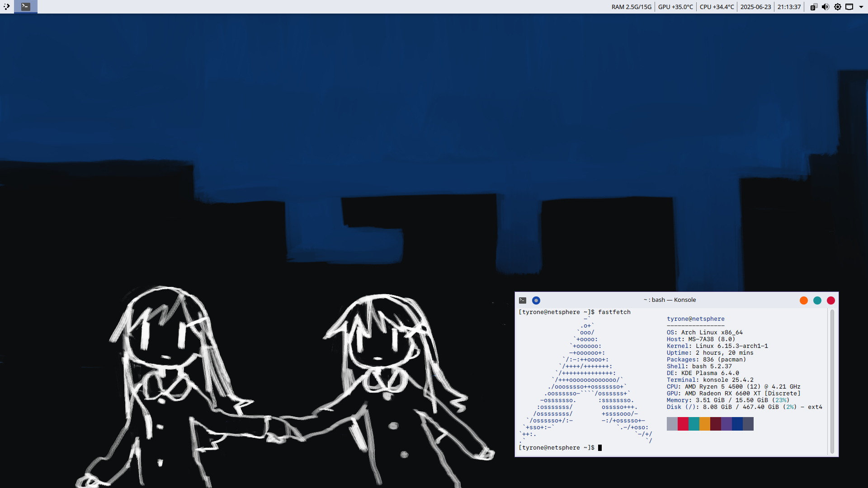The image size is (868, 488).
Task: Click the slate color block in fastfetch
Action: (x=748, y=424)
